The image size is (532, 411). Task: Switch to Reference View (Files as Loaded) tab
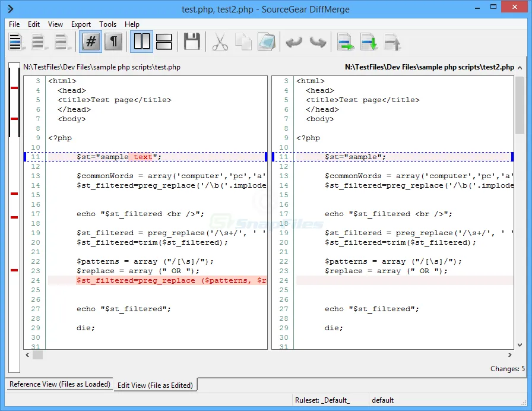click(x=60, y=384)
